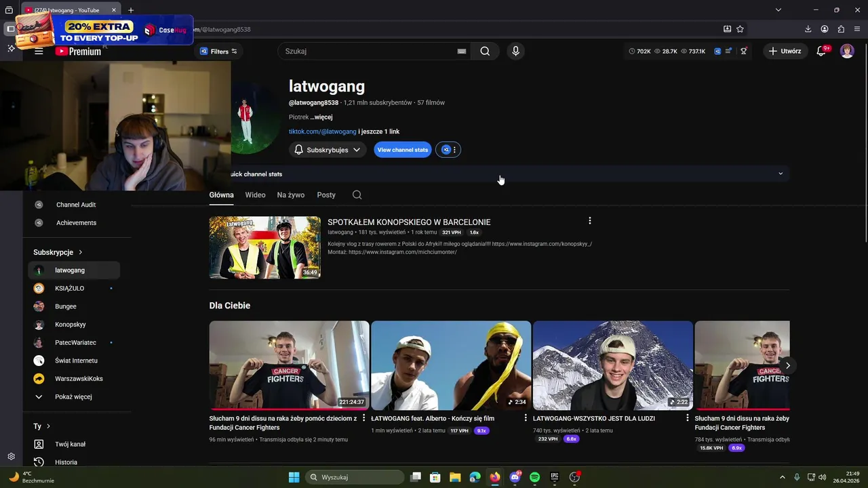Switch to the Na żywo tab
868x488 pixels.
[x=291, y=195]
